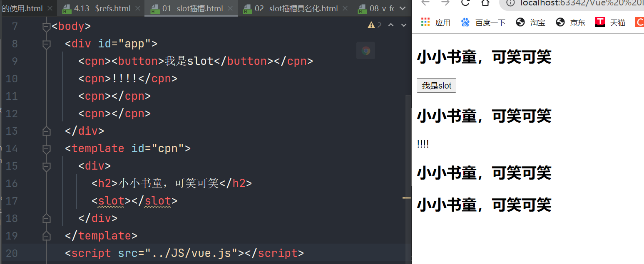
Task: Close the 的使用.html tab
Action: pos(50,8)
